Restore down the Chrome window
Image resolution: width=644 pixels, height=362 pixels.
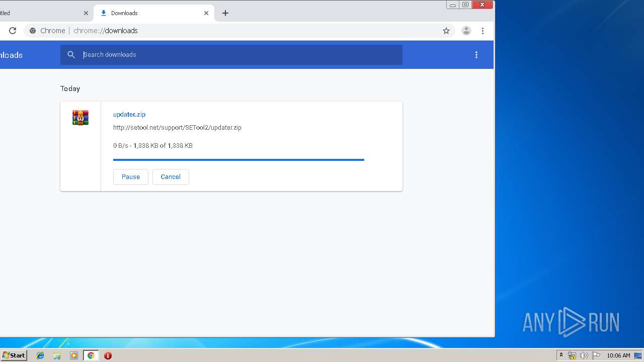click(465, 5)
